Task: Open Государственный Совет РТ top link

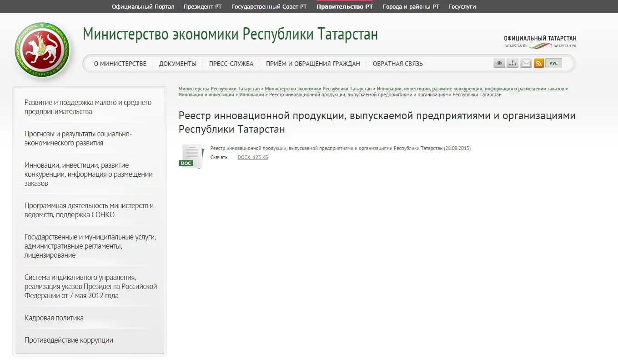Action: click(x=269, y=6)
